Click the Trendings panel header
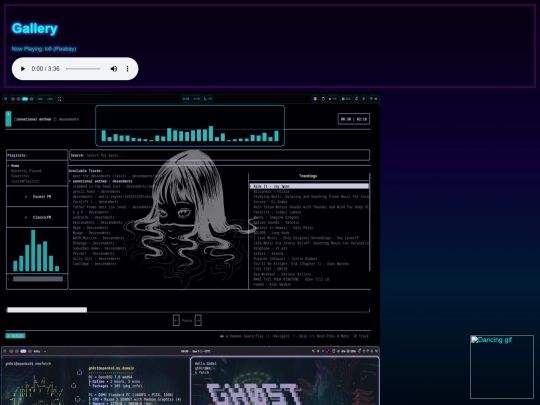The height and width of the screenshot is (405, 540). 308,176
